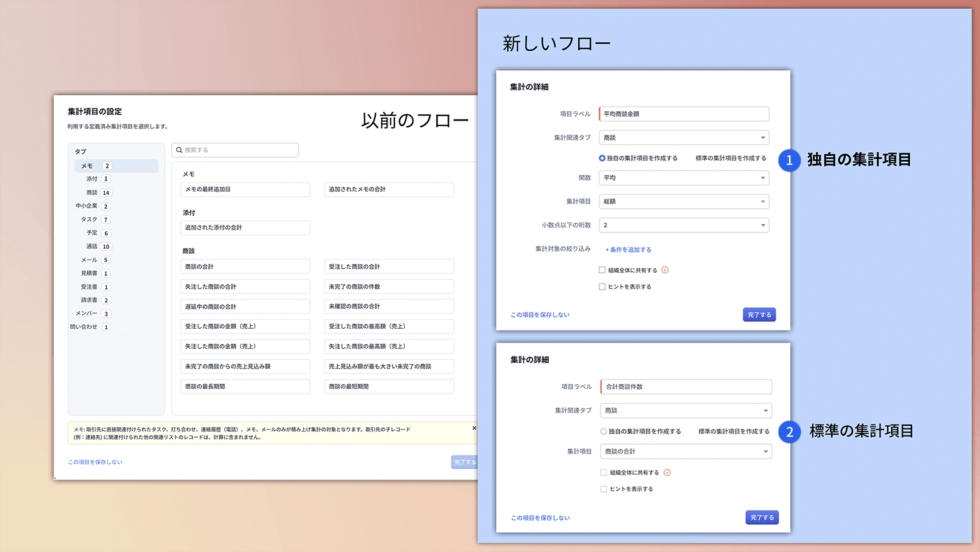Click この項目を保存しない in 集計項目の設定 dialog
Image resolution: width=980 pixels, height=552 pixels.
pos(95,462)
